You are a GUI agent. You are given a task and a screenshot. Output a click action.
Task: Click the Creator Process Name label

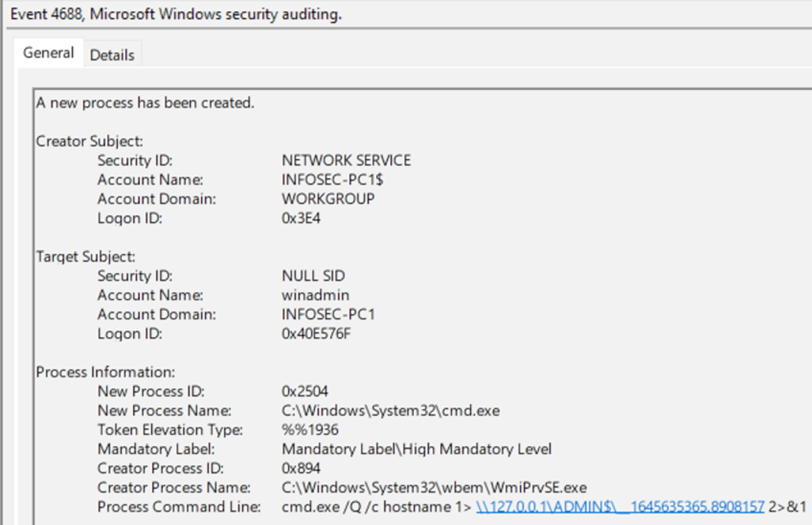pos(174,488)
